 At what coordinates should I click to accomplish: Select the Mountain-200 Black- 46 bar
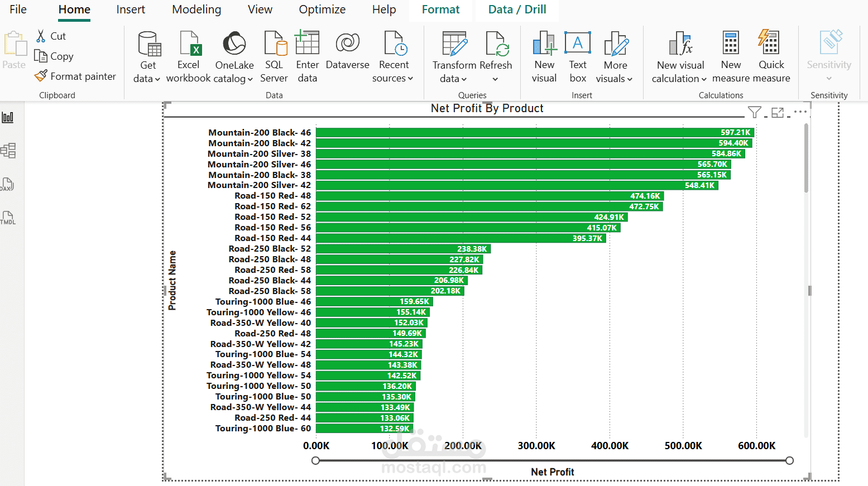(x=535, y=132)
